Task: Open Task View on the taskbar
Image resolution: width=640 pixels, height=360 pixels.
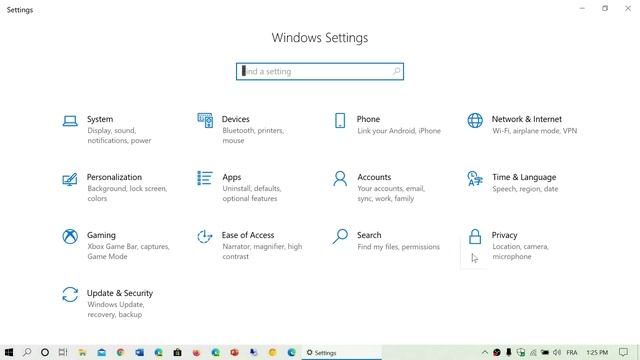Action: pos(63,352)
